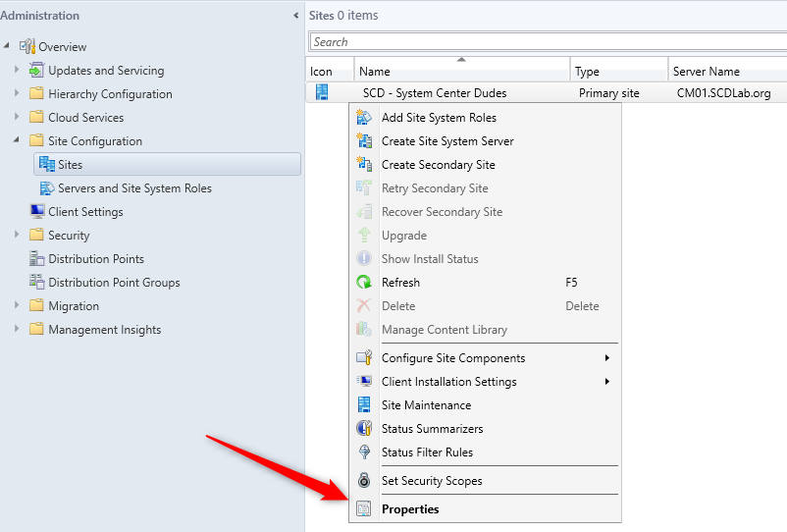Screen dimensions: 787x532
Task: Open Client Installation Settings submenu arrow
Action: (606, 382)
